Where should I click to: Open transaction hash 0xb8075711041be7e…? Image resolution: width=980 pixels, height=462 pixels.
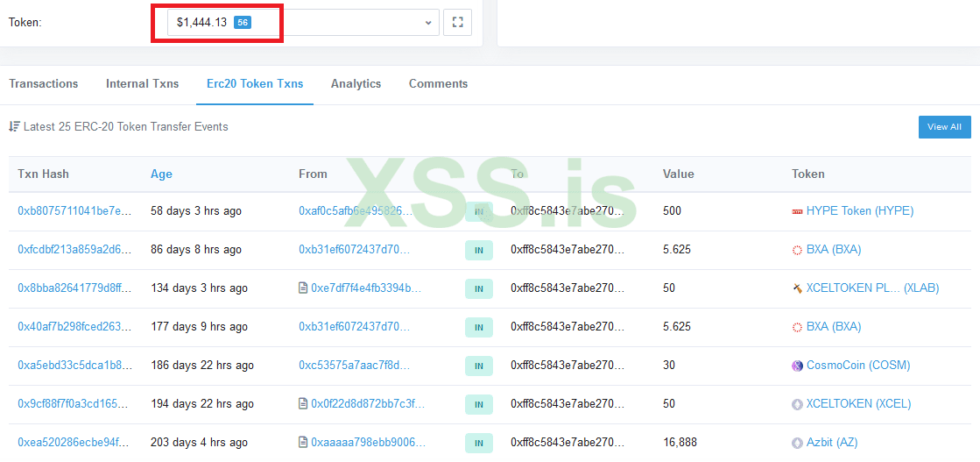tap(75, 211)
